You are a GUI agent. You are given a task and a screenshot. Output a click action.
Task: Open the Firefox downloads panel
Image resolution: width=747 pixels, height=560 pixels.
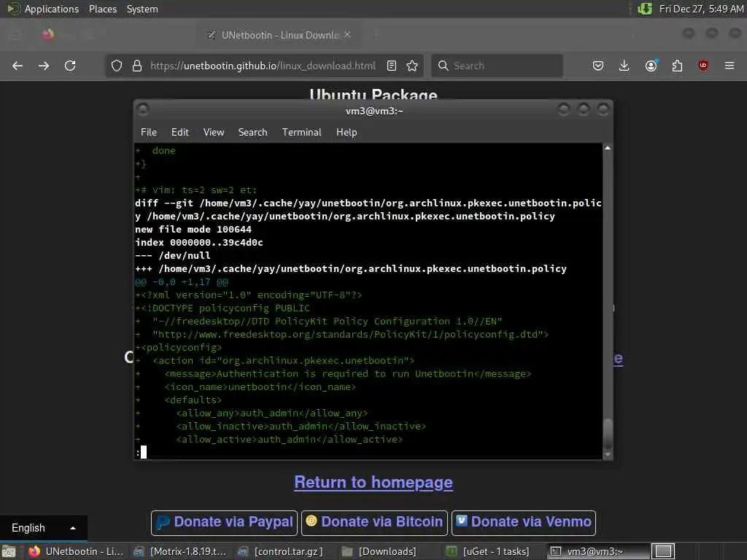(x=624, y=66)
